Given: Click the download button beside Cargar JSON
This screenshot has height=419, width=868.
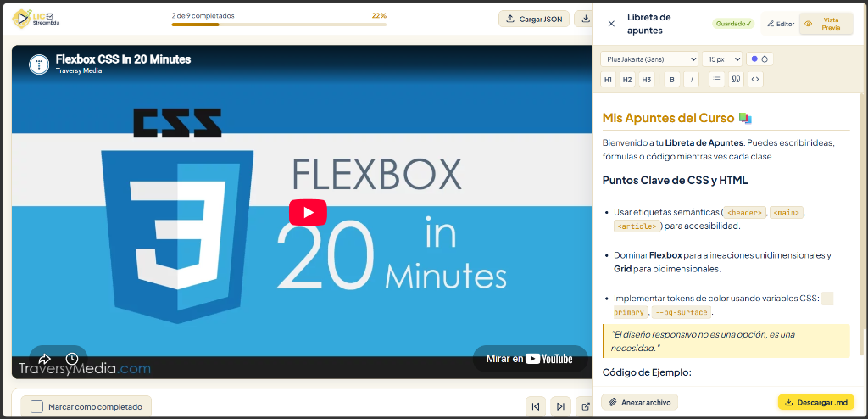Looking at the screenshot, I should (x=583, y=19).
